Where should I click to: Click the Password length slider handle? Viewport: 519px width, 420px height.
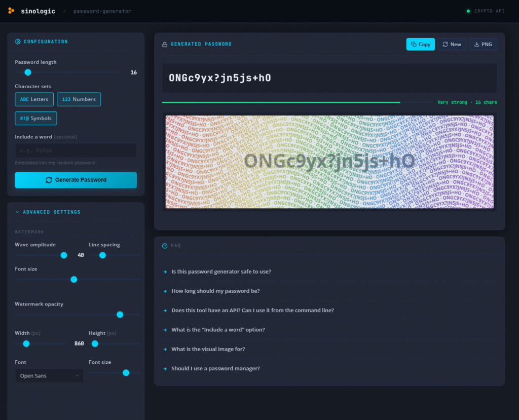[28, 72]
